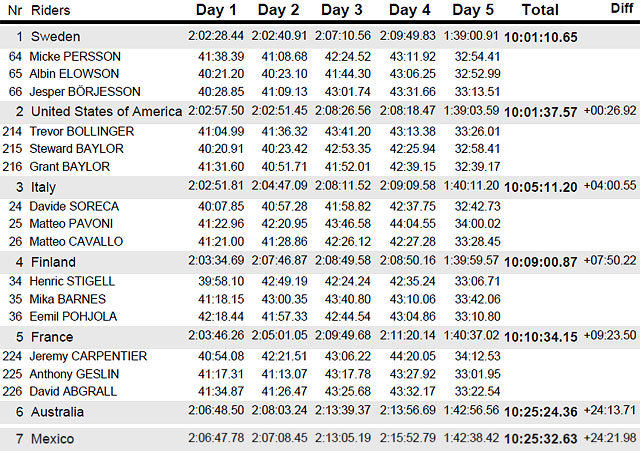
Task: Select the Finland team row
Action: pyautogui.click(x=320, y=262)
